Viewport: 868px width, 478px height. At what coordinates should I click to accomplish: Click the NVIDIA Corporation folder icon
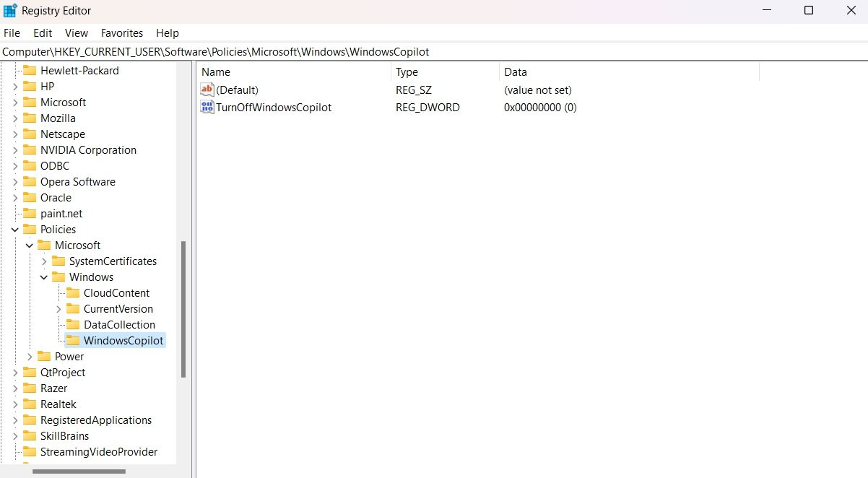30,150
